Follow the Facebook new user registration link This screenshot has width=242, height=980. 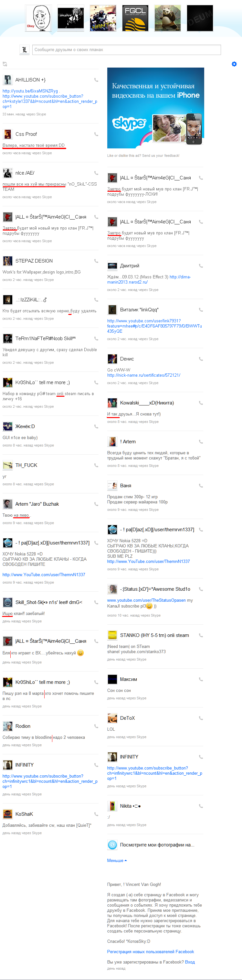(x=151, y=952)
